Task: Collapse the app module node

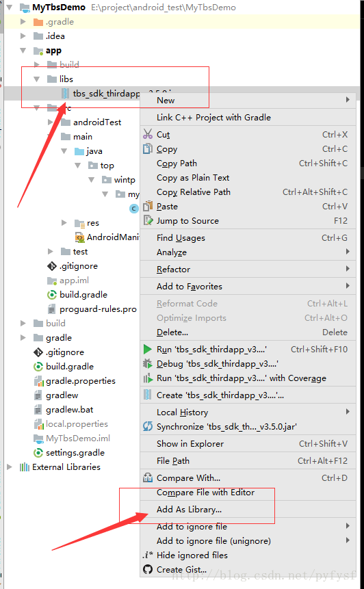Action: (x=23, y=51)
